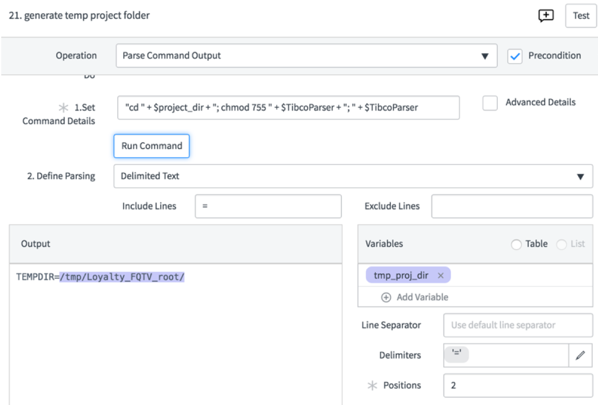This screenshot has height=405, width=598.
Task: Open the Define Parsing dropdown
Action: coord(353,176)
